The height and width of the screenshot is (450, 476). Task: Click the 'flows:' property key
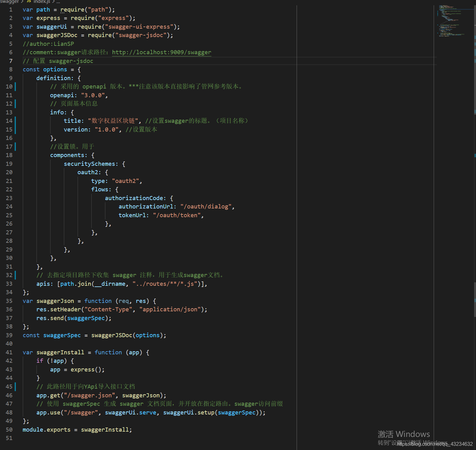(101, 189)
